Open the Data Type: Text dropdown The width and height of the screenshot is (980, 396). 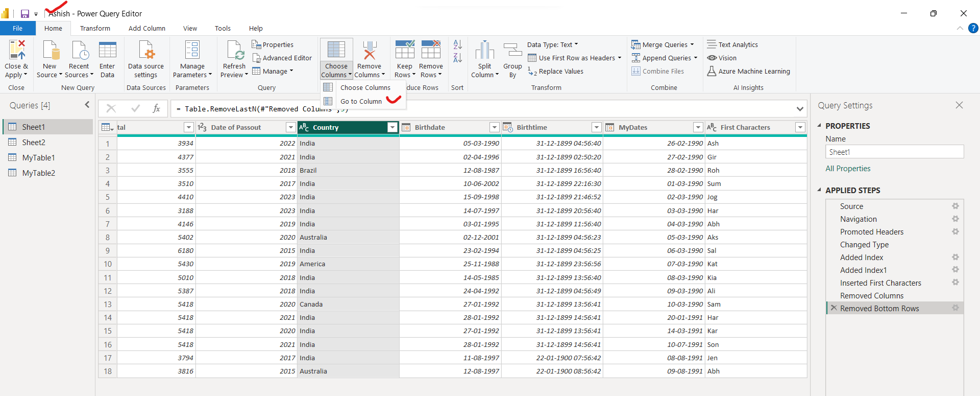click(x=553, y=45)
